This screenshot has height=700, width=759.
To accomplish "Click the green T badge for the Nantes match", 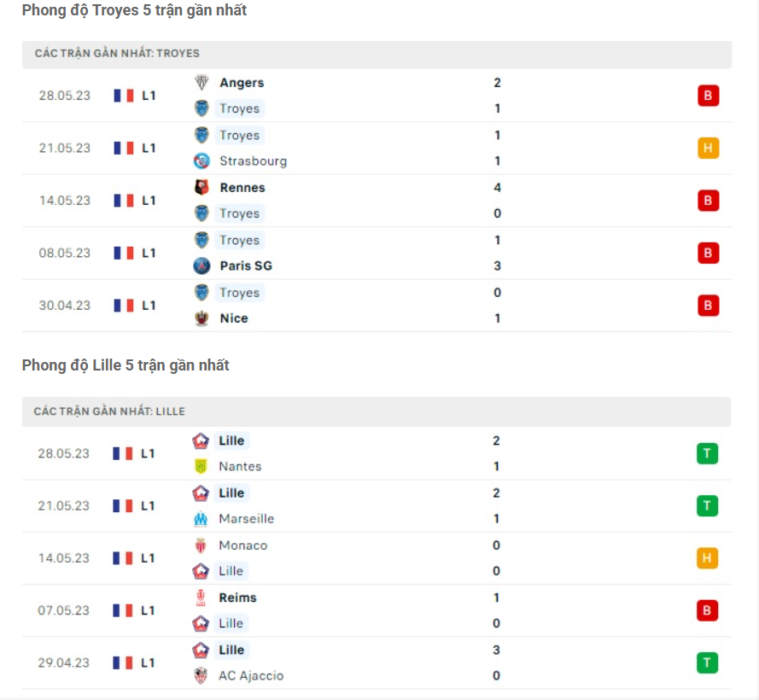I will [x=708, y=453].
